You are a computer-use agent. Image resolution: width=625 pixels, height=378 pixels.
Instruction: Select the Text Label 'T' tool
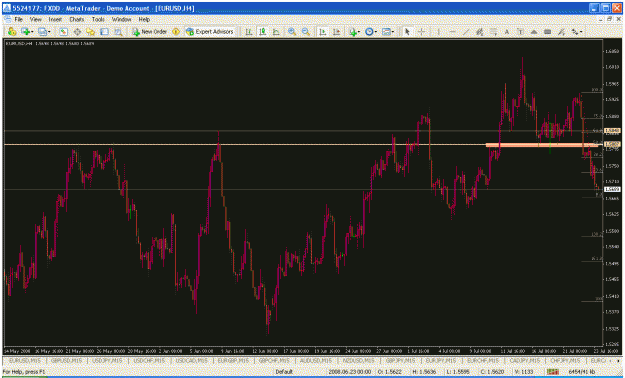pos(521,32)
